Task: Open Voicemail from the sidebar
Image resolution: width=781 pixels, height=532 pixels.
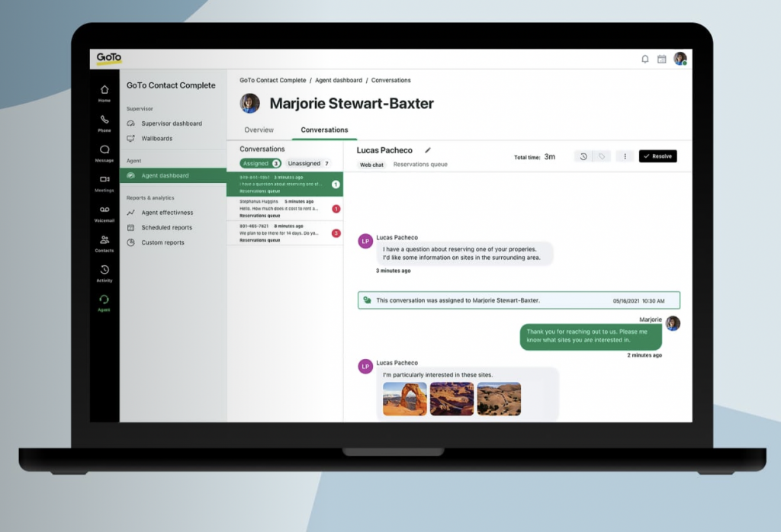Action: click(104, 213)
